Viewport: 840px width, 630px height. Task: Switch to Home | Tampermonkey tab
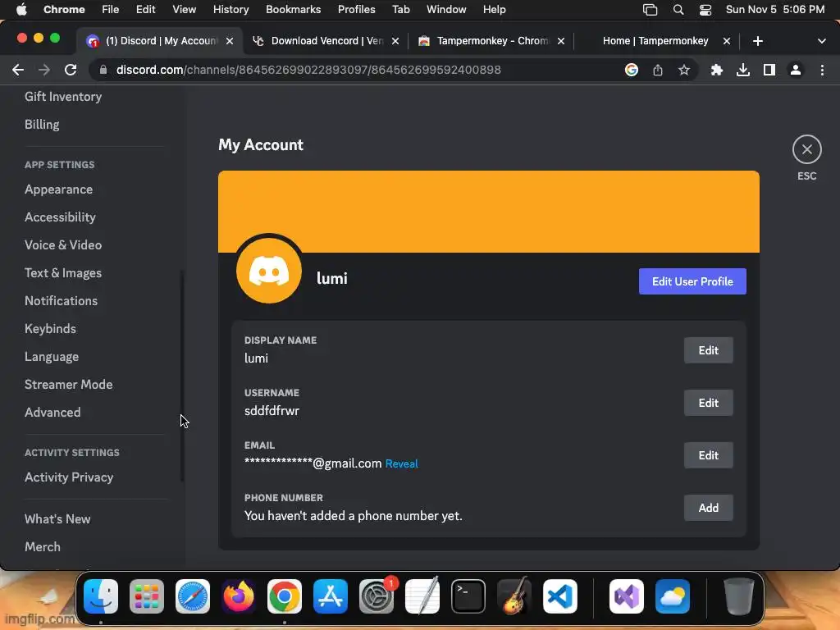click(655, 41)
